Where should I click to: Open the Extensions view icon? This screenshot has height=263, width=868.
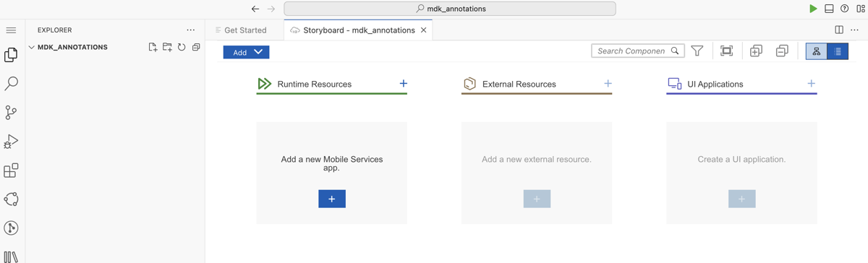[11, 170]
